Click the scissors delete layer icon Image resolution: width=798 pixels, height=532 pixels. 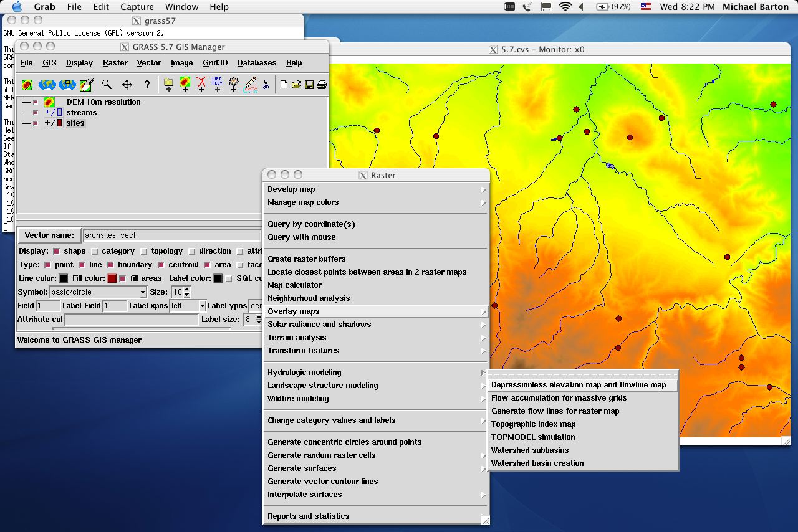(x=266, y=85)
